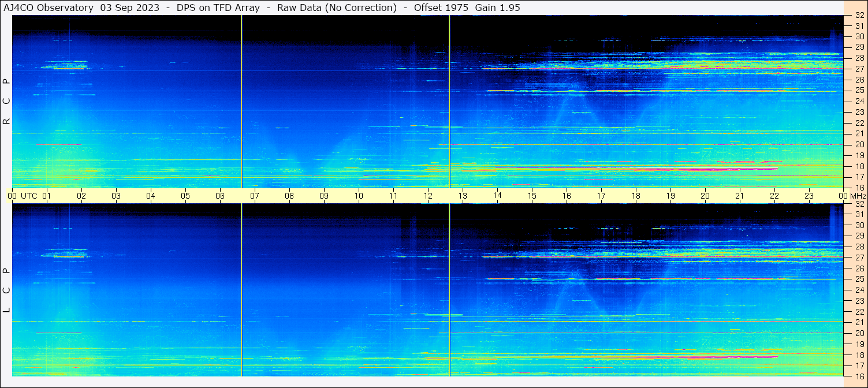Select hour label "12" on time axis
The image size is (868, 388).
click(428, 196)
